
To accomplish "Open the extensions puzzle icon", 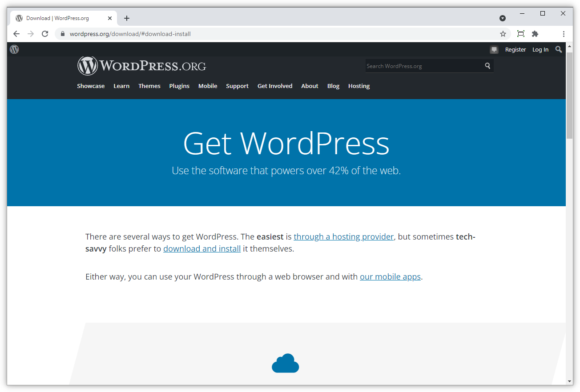I will 535,34.
